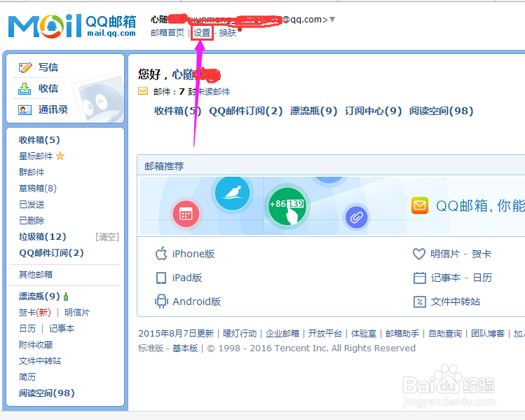Open sidebar 阅读空间(98) link

pos(46,393)
